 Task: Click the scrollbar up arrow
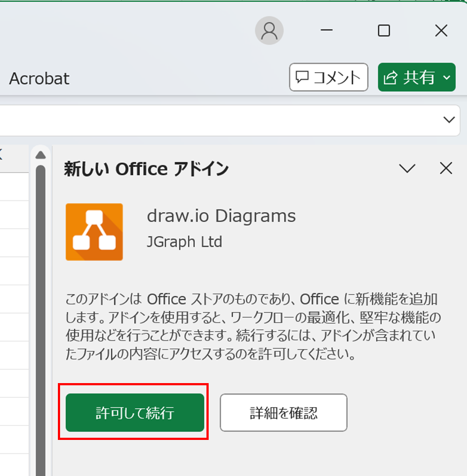click(x=40, y=155)
